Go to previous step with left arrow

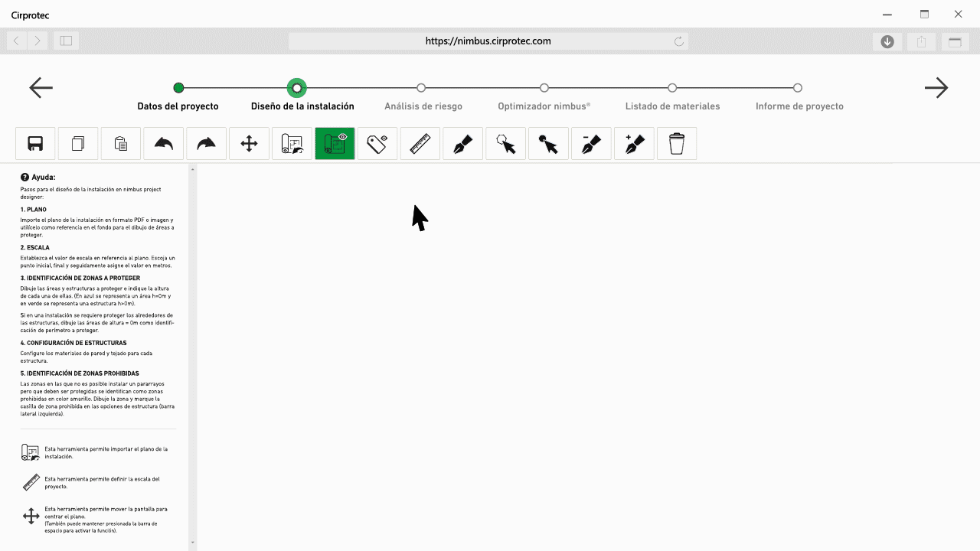coord(41,88)
